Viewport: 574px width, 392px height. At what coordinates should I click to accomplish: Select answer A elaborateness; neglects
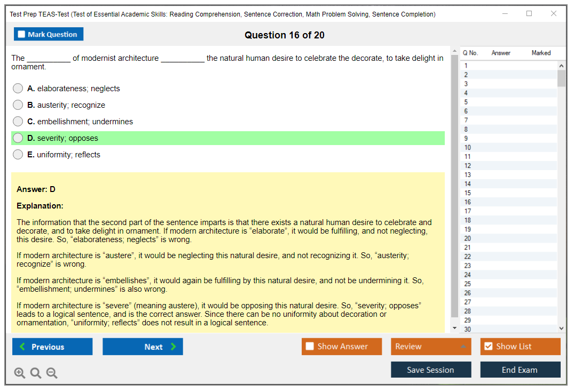coord(18,89)
